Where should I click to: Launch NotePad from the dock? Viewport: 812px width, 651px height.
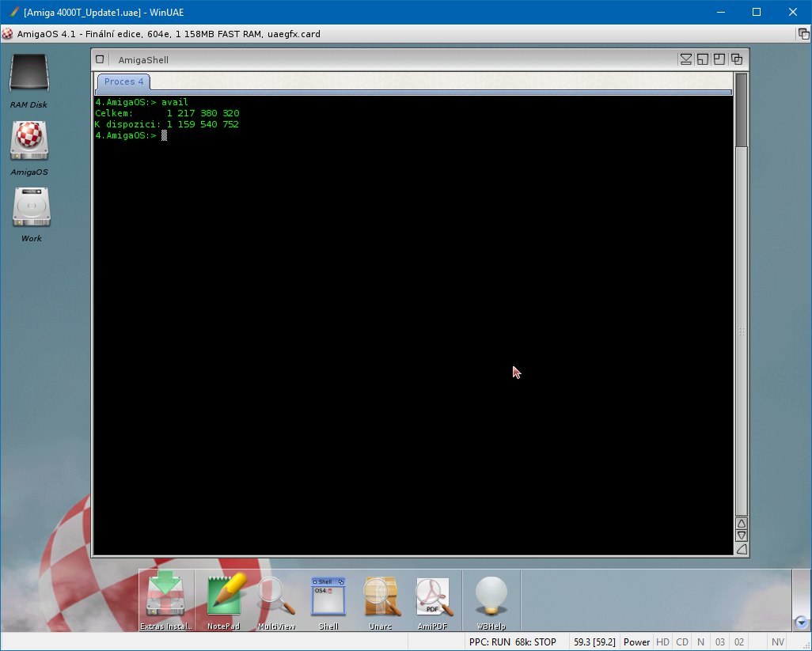point(224,596)
